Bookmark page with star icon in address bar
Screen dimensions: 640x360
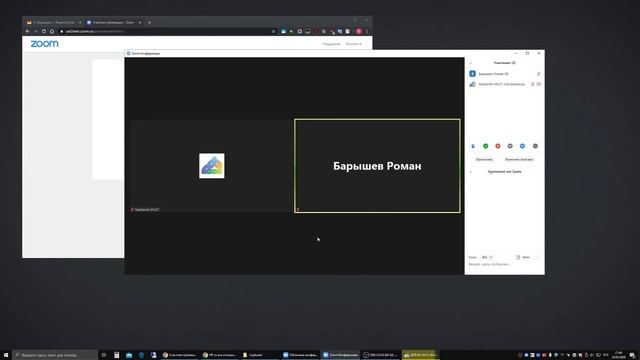[x=273, y=31]
